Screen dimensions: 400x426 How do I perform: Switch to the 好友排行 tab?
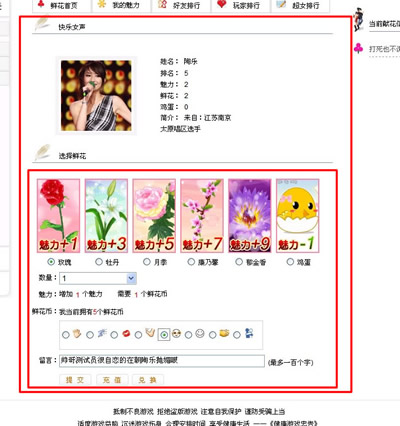point(181,5)
